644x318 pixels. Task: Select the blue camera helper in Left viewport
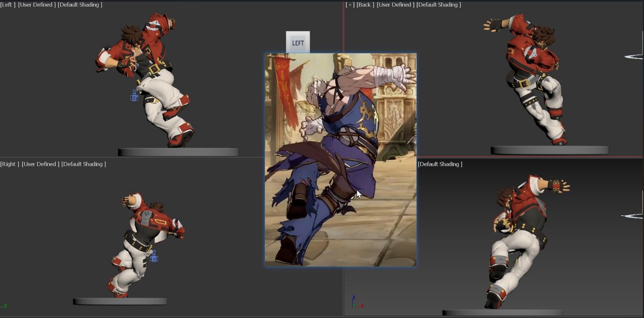(x=134, y=96)
